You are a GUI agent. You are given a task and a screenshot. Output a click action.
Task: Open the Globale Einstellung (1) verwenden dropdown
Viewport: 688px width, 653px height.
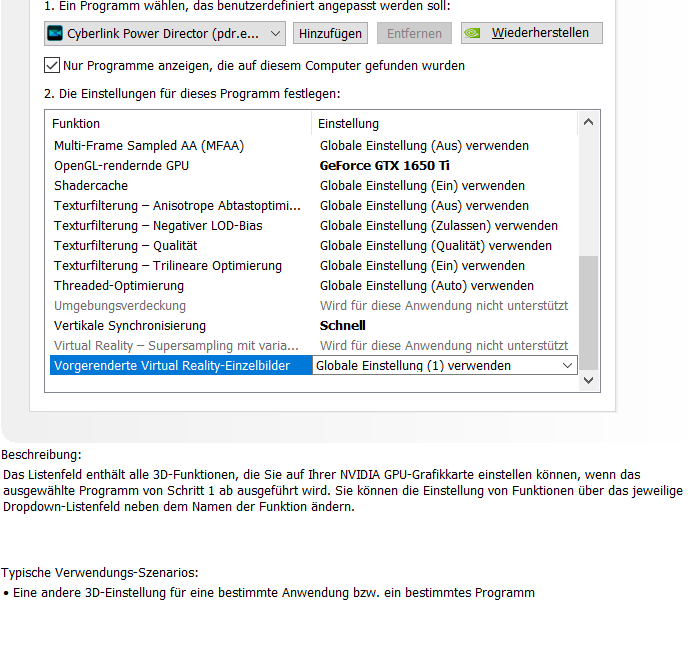click(x=444, y=366)
